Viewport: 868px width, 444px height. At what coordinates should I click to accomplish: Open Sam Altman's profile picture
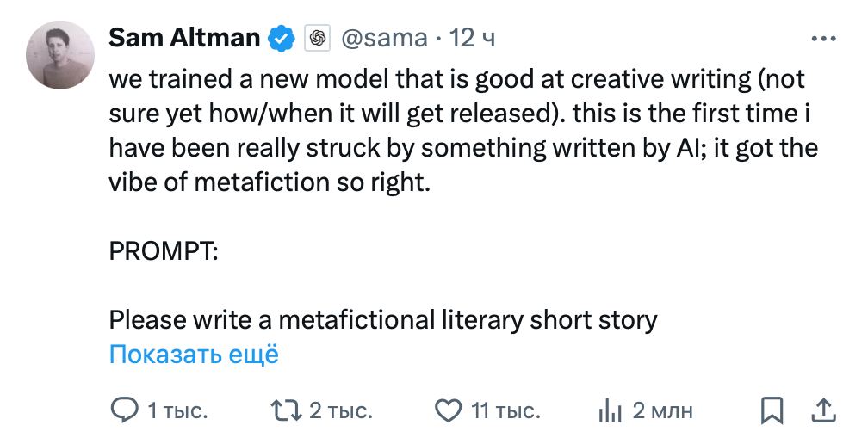click(59, 54)
